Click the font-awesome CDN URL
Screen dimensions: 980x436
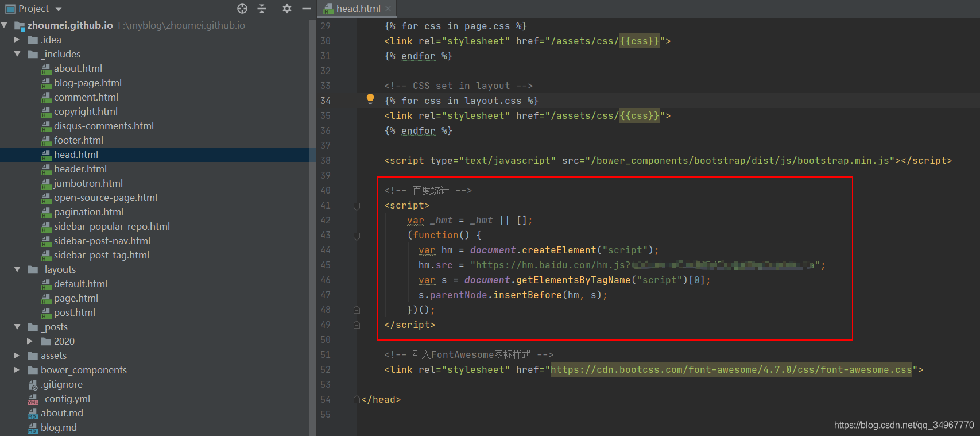tap(731, 370)
